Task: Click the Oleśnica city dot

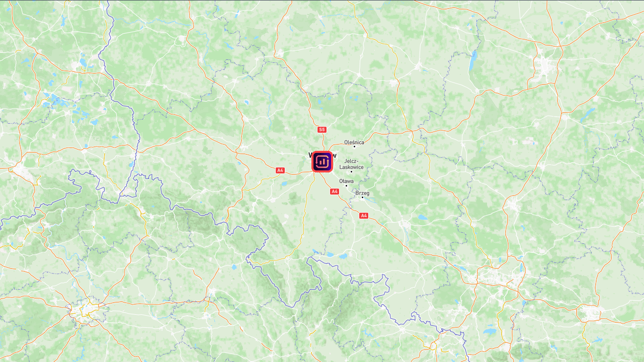Action: 354,146
